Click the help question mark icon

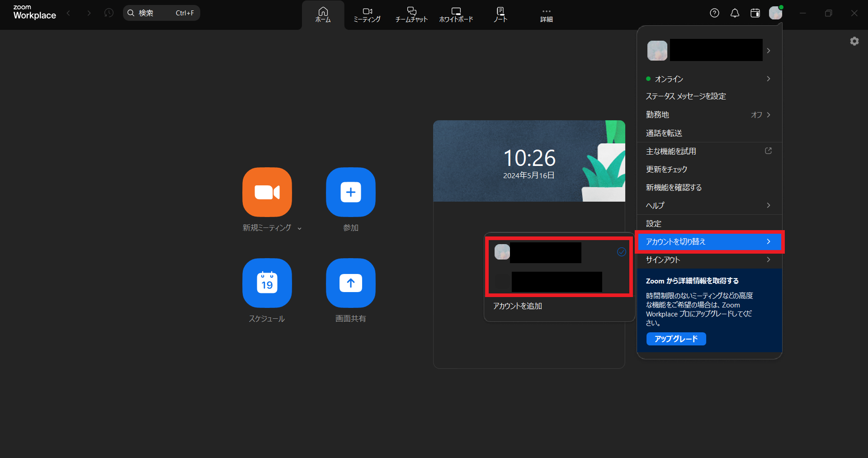pyautogui.click(x=714, y=13)
